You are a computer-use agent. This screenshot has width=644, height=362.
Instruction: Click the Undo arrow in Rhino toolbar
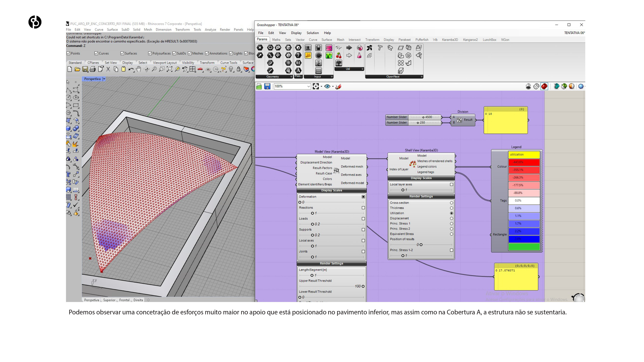coord(131,69)
